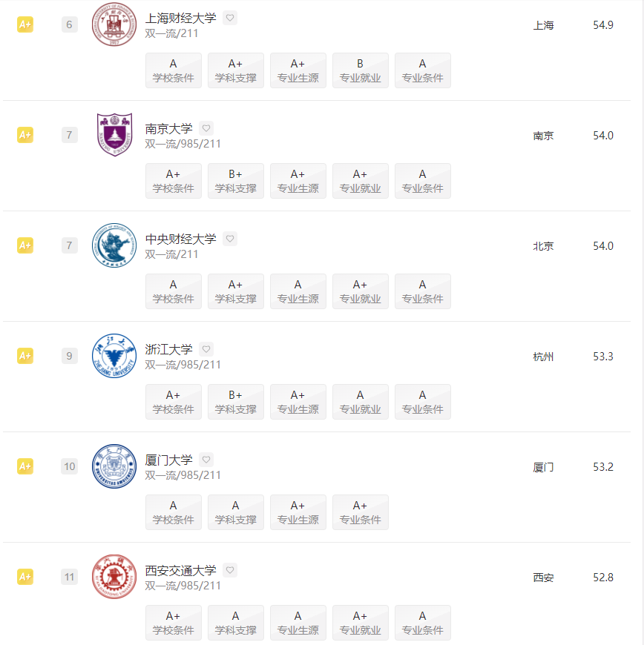Click the A+ 学校条件 tile for 浙江大学
The image size is (644, 645).
coord(174,402)
